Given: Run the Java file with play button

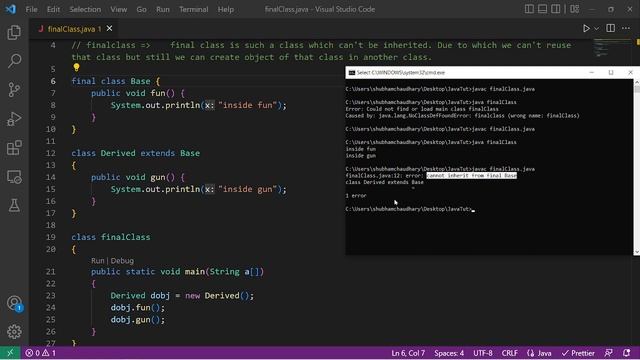Looking at the screenshot, I should [x=586, y=29].
